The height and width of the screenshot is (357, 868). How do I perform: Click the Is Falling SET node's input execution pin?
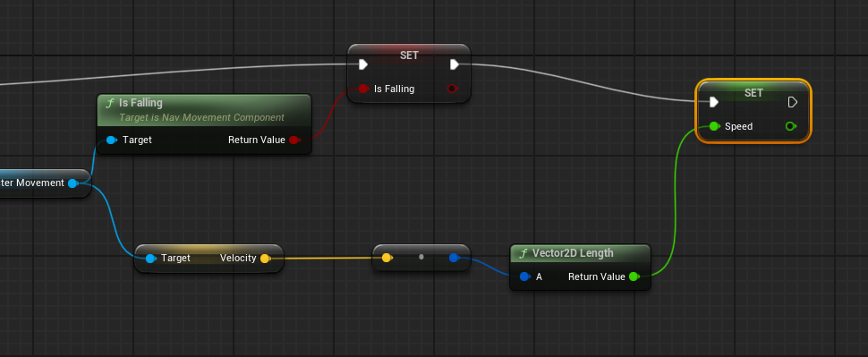363,64
